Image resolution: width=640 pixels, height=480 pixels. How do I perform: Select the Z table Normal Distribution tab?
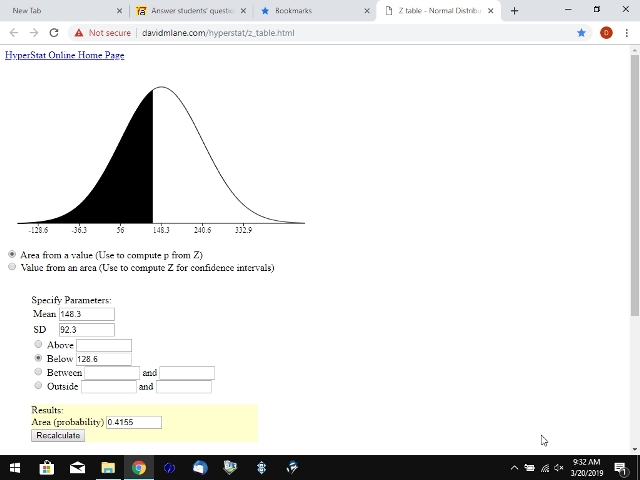439,11
